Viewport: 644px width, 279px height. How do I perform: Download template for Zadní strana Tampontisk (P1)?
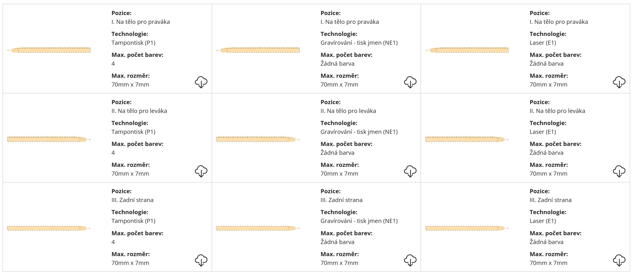(201, 260)
